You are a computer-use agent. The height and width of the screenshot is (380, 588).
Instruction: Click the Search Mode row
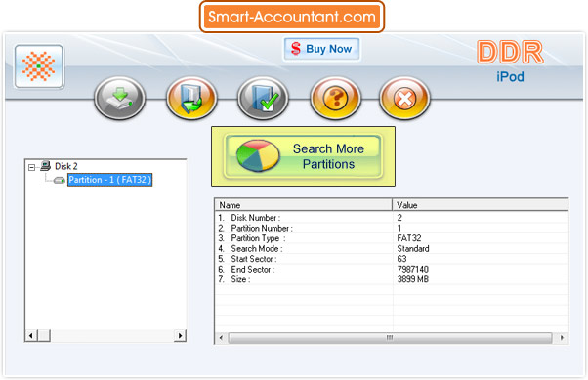pyautogui.click(x=392, y=249)
